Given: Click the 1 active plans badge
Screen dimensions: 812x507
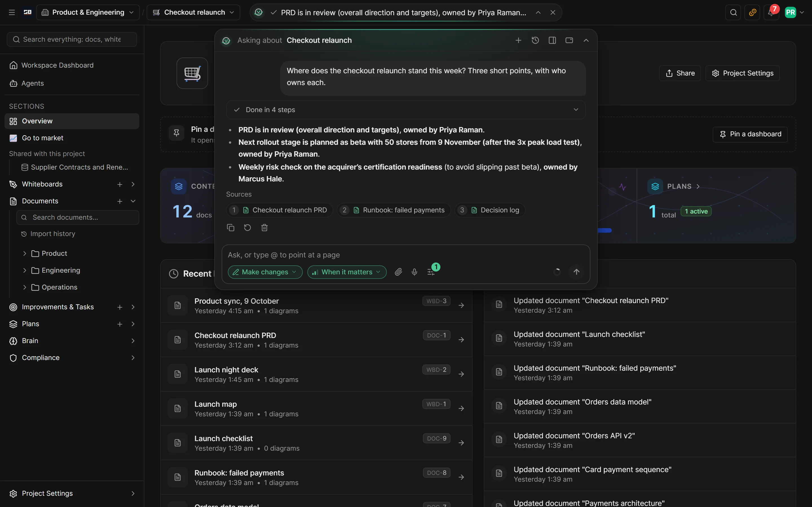Looking at the screenshot, I should [x=696, y=211].
